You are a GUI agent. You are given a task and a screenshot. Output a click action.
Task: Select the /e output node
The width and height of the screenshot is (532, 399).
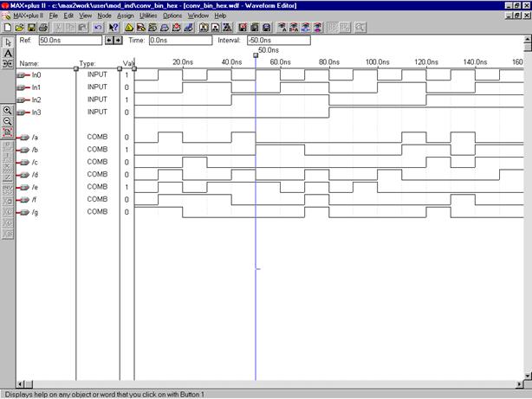click(x=34, y=187)
